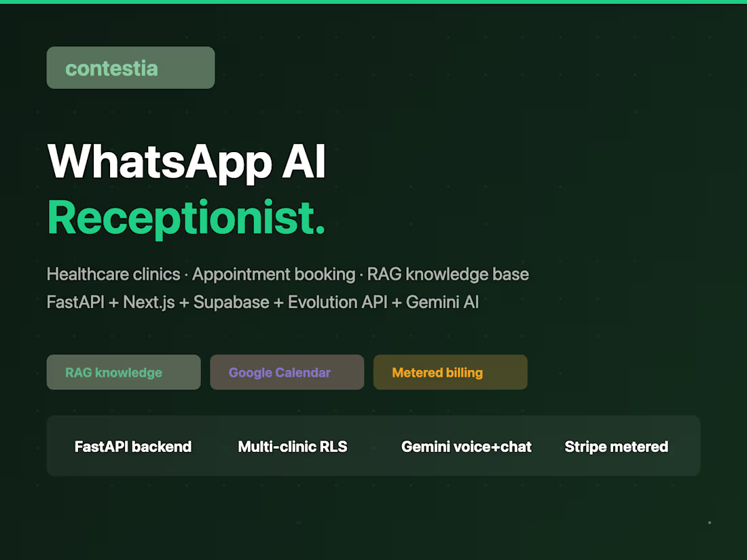Select the small green dot indicator

pos(710,522)
